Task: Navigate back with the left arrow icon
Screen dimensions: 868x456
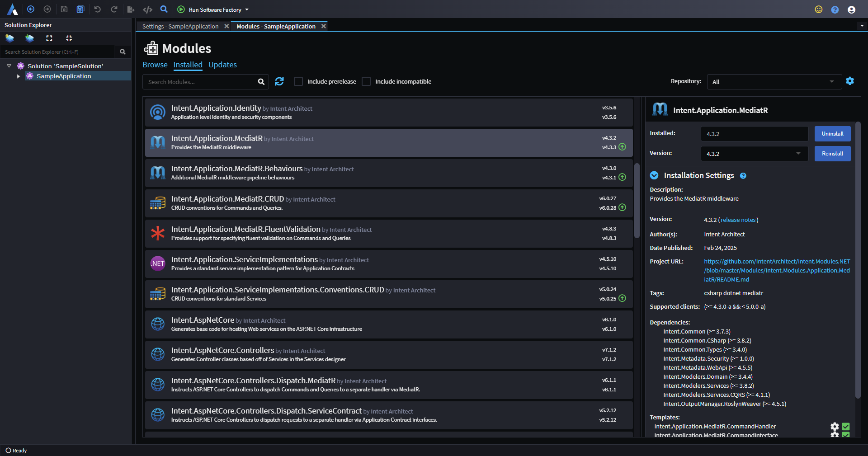Action: click(x=31, y=9)
